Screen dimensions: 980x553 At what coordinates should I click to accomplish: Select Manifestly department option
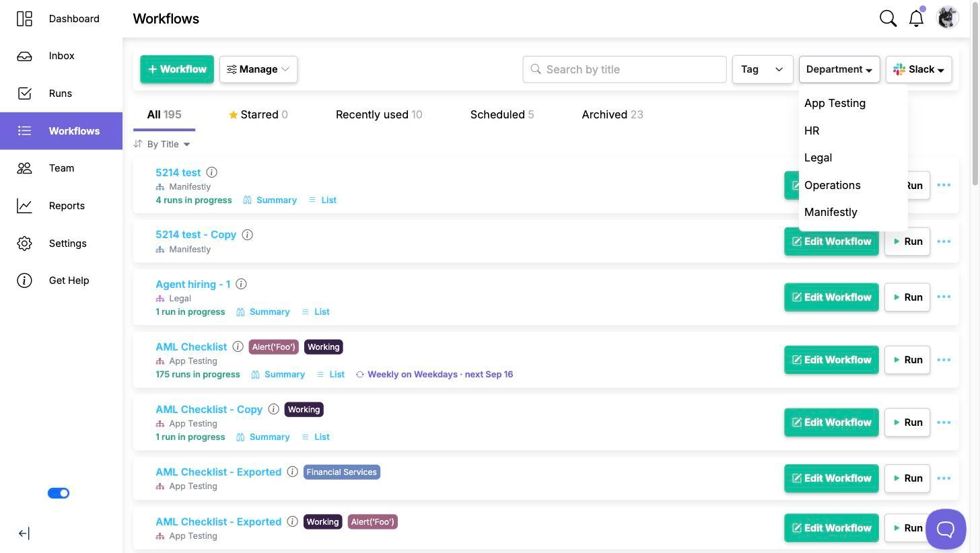tap(853, 212)
